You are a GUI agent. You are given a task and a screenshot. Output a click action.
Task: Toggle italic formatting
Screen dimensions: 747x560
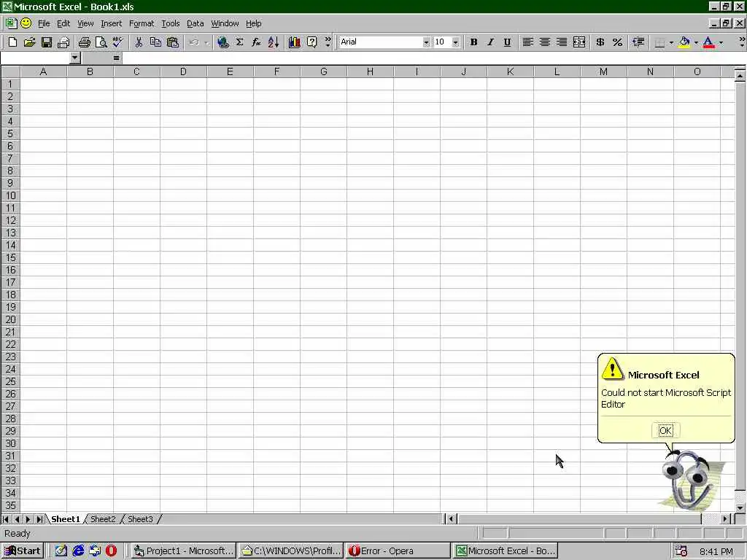pos(490,42)
